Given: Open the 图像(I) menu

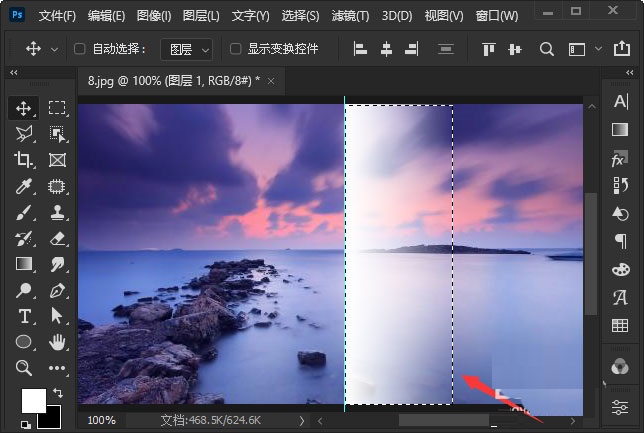Looking at the screenshot, I should click(153, 16).
